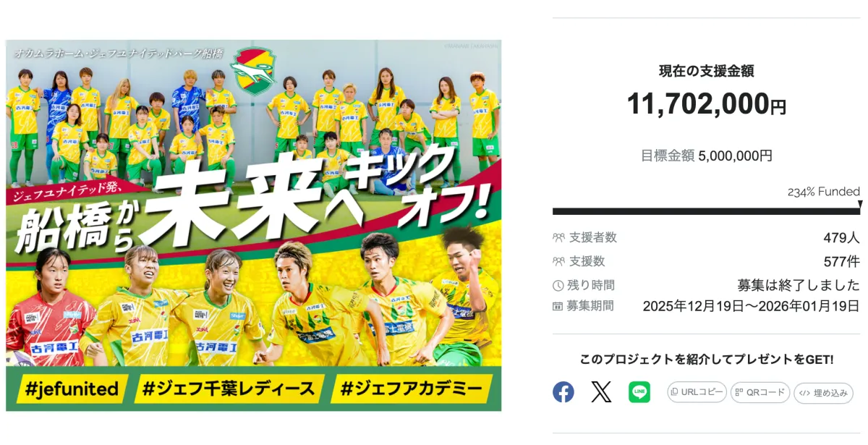
Task: Click the clock icon beside 残り時間
Action: tap(558, 285)
